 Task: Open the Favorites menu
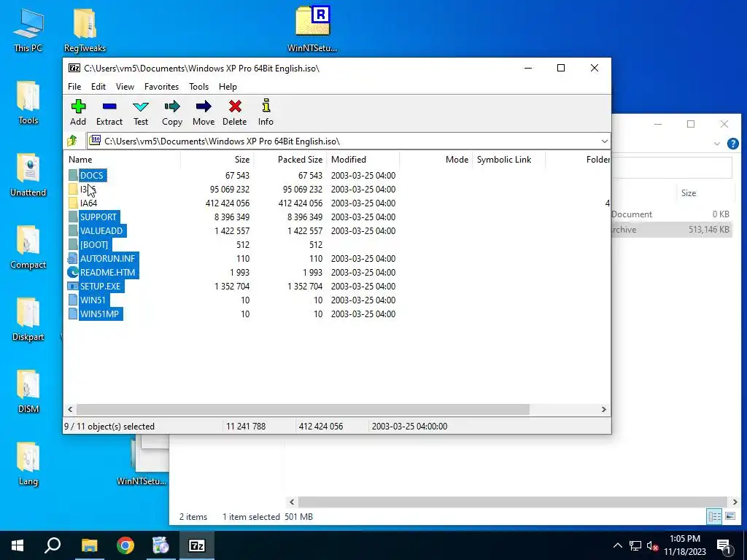coord(161,87)
